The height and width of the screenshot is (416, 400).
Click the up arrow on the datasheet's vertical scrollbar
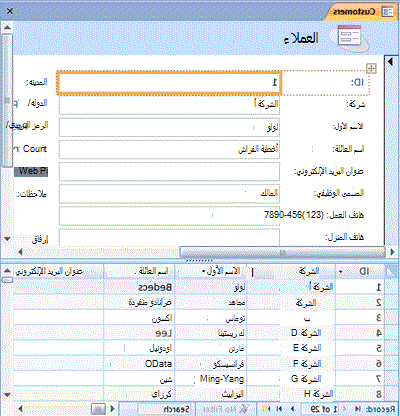coord(7,271)
